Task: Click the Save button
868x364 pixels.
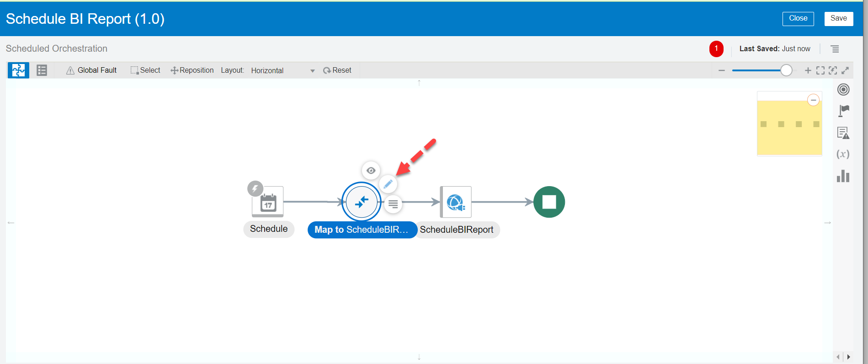Action: [838, 19]
